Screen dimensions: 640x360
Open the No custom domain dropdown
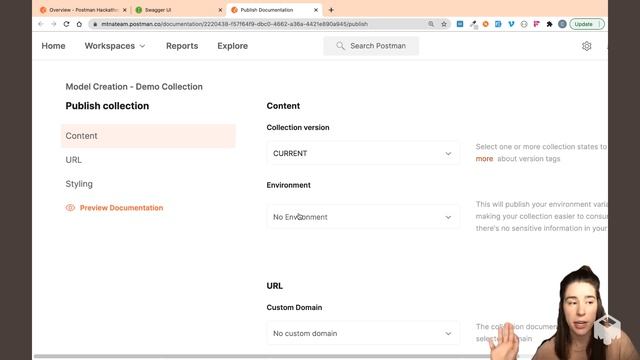[363, 333]
